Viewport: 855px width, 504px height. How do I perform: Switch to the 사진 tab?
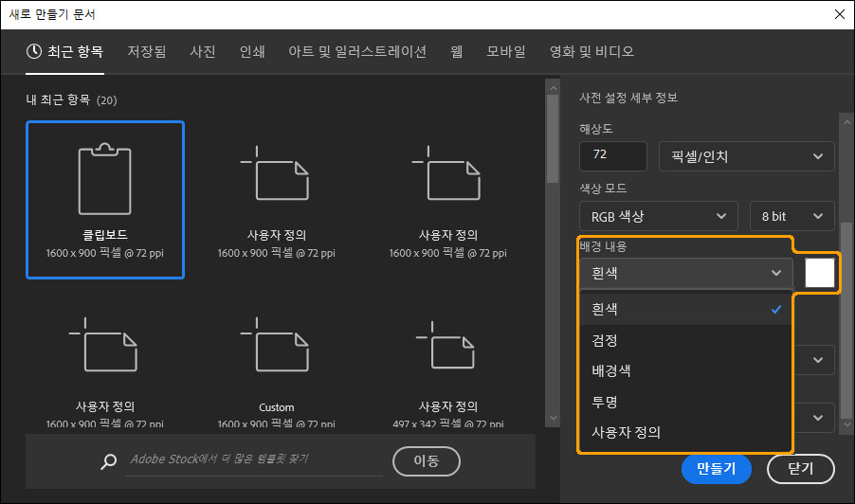coord(203,51)
